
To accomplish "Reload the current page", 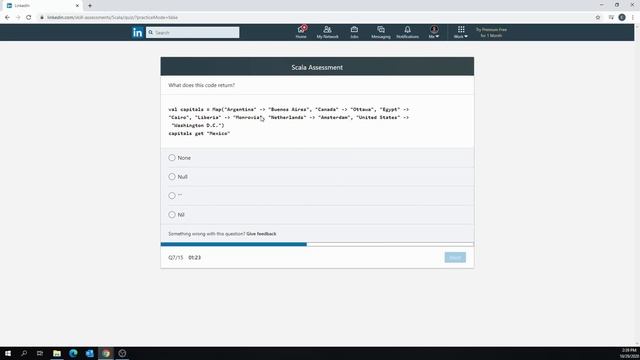I will pyautogui.click(x=29, y=18).
